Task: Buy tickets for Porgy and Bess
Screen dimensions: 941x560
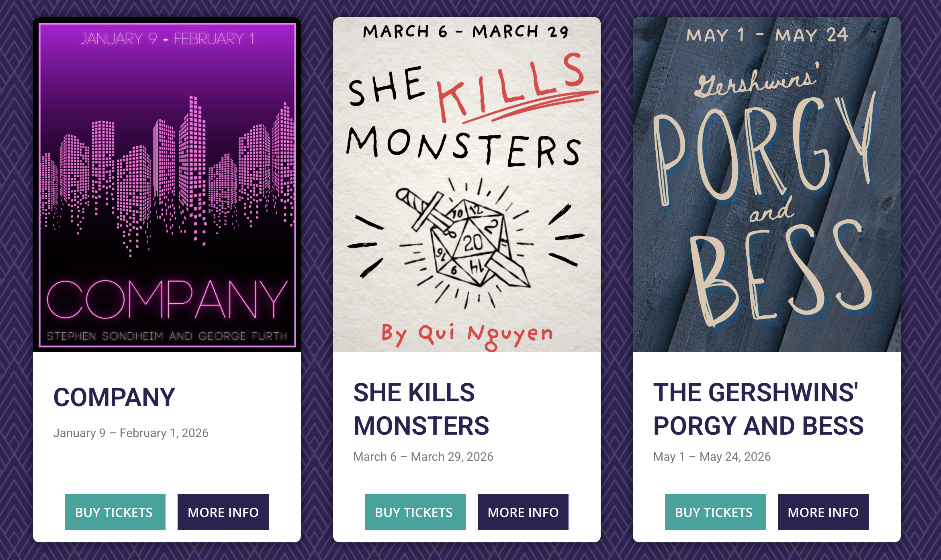Action: pyautogui.click(x=715, y=512)
